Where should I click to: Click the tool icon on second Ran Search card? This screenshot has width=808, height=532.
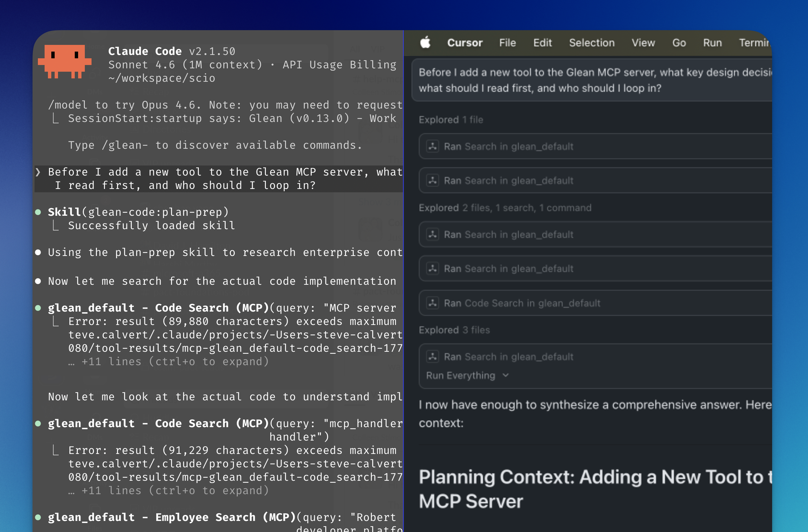[x=432, y=180]
